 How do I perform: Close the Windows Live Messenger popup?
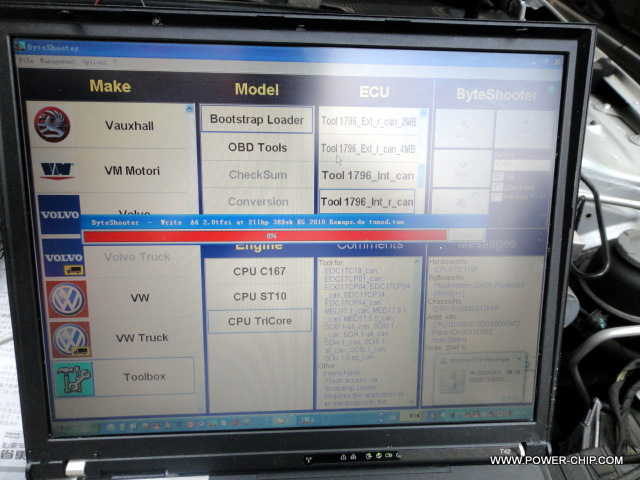pos(519,359)
